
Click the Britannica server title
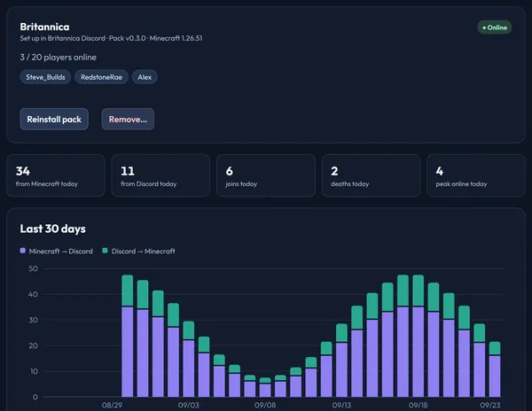click(44, 27)
